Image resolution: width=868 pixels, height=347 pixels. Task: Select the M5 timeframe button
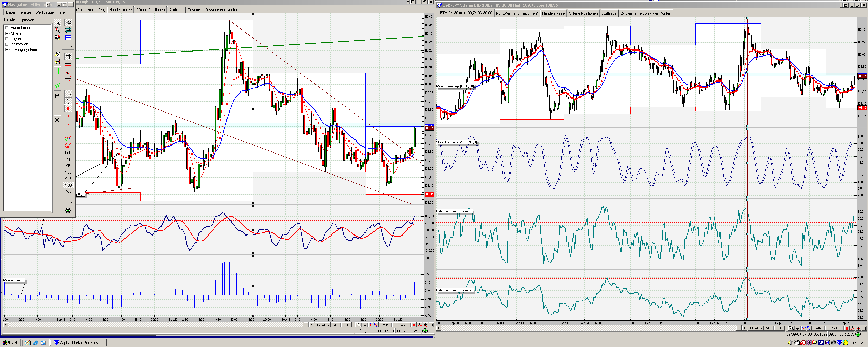(68, 166)
